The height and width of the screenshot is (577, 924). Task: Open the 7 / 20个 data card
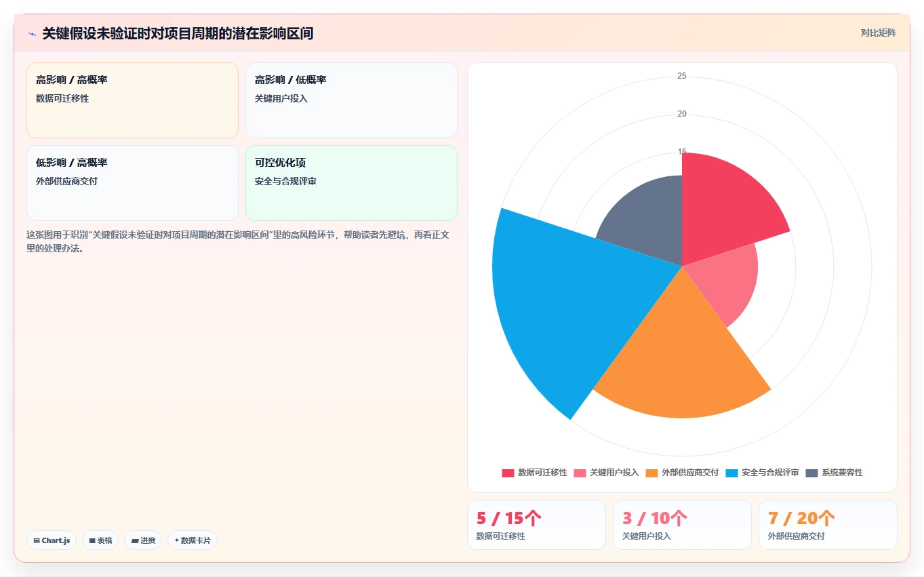(x=828, y=525)
